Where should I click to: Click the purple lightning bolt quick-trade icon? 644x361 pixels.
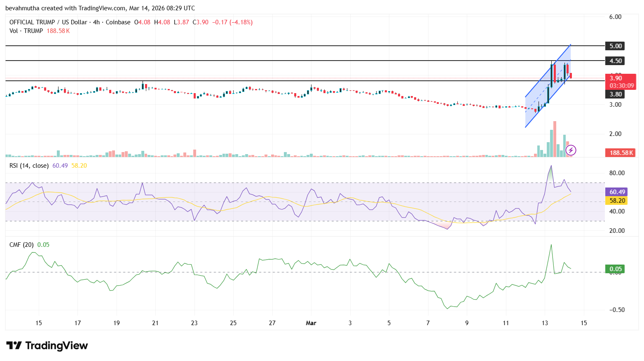click(x=571, y=150)
